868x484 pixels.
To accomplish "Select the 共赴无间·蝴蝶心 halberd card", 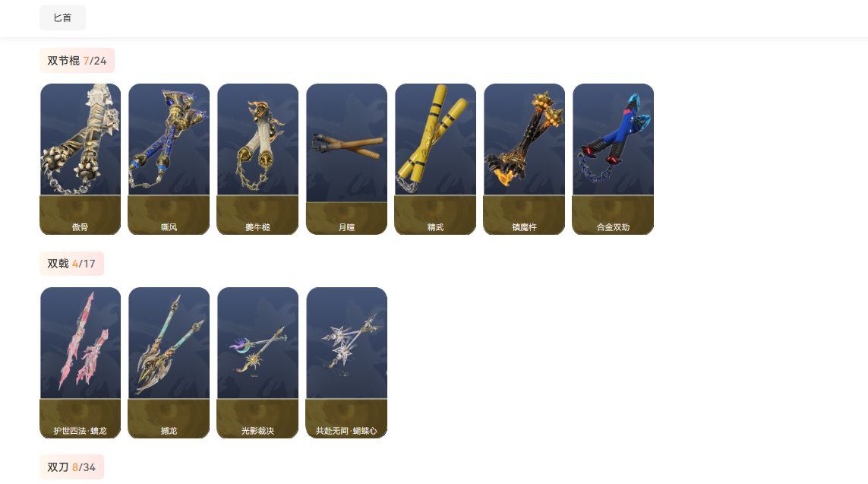I will coord(346,362).
